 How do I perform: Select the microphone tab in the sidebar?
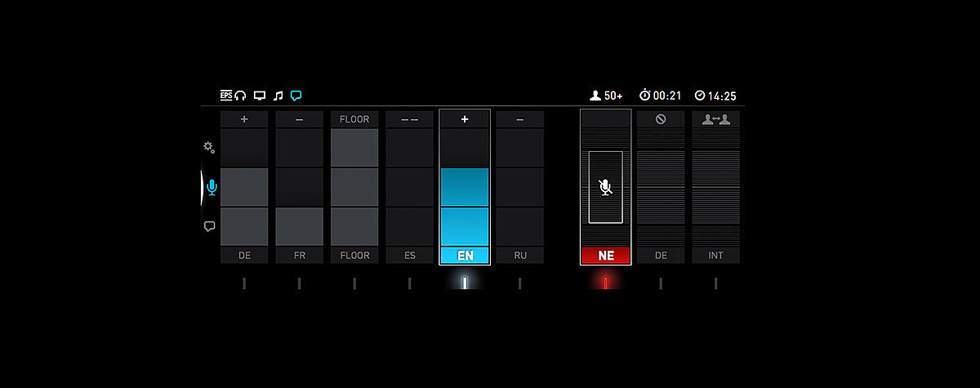(x=212, y=188)
